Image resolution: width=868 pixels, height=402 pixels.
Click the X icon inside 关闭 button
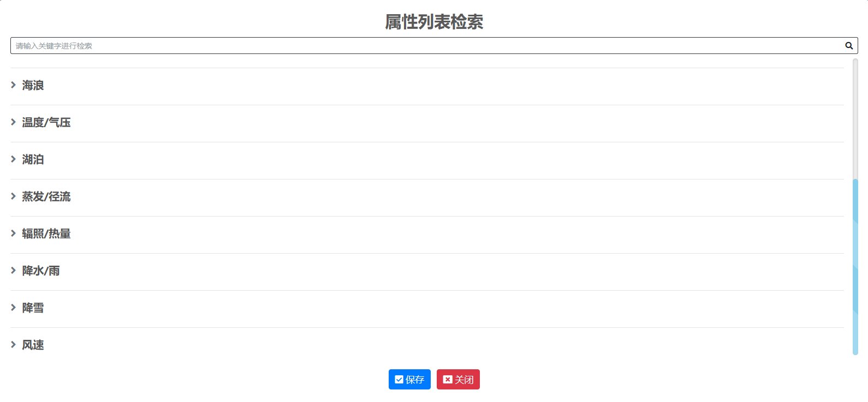[x=447, y=379]
